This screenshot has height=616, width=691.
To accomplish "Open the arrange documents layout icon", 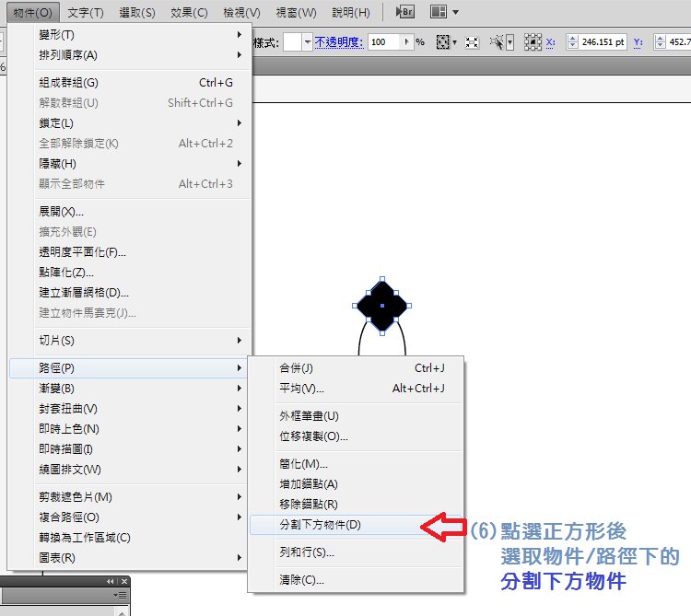I will pos(438,12).
